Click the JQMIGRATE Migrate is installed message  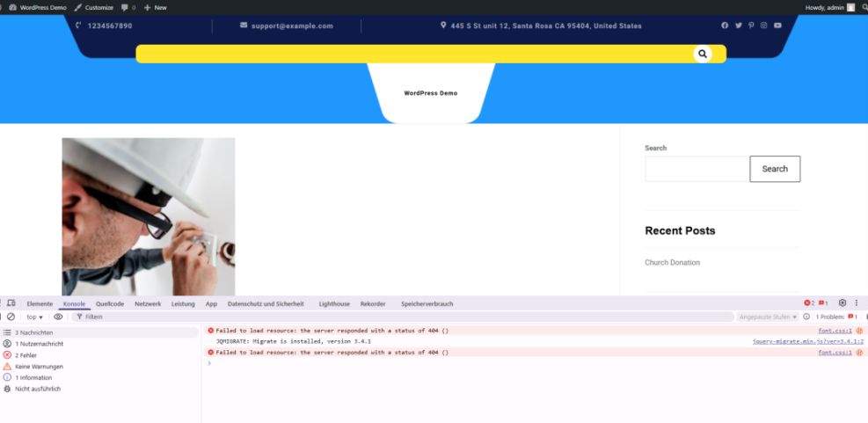point(294,341)
